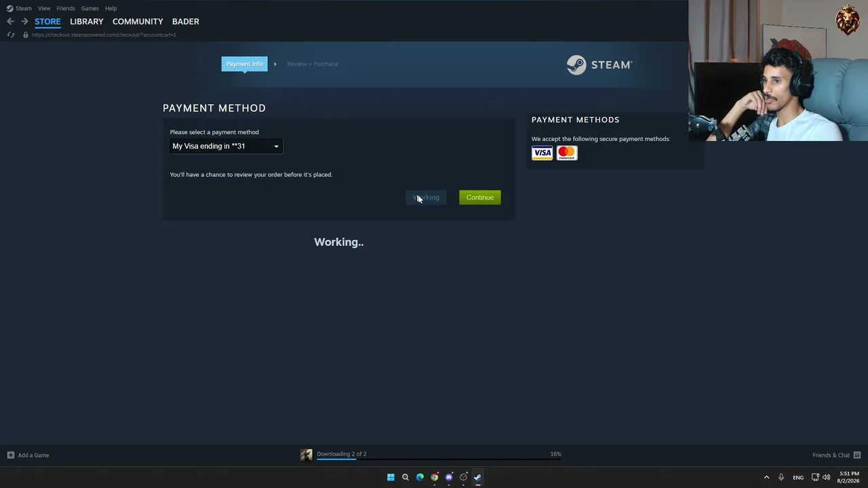
Task: Open Windows Search from the taskbar
Action: point(406,477)
